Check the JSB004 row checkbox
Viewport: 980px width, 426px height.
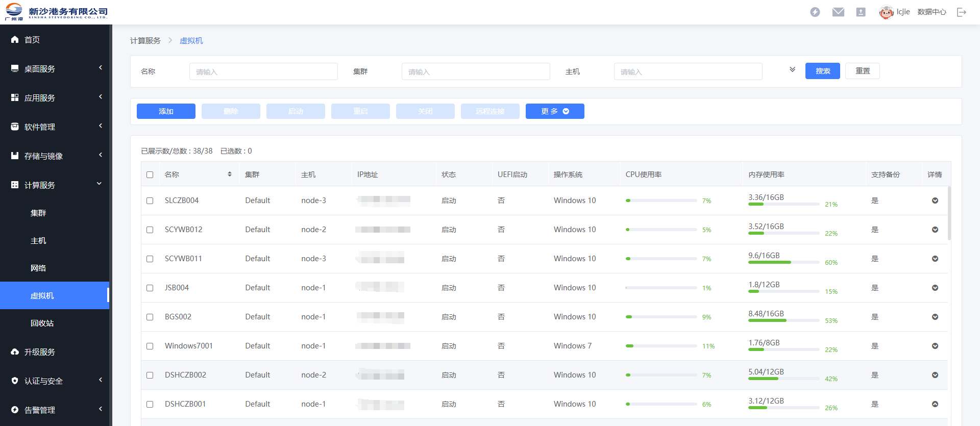(150, 288)
